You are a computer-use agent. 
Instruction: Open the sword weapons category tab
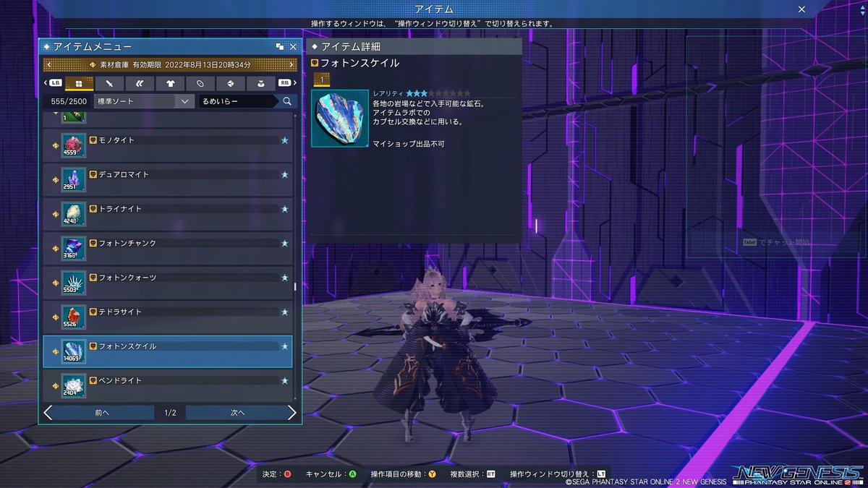(110, 83)
